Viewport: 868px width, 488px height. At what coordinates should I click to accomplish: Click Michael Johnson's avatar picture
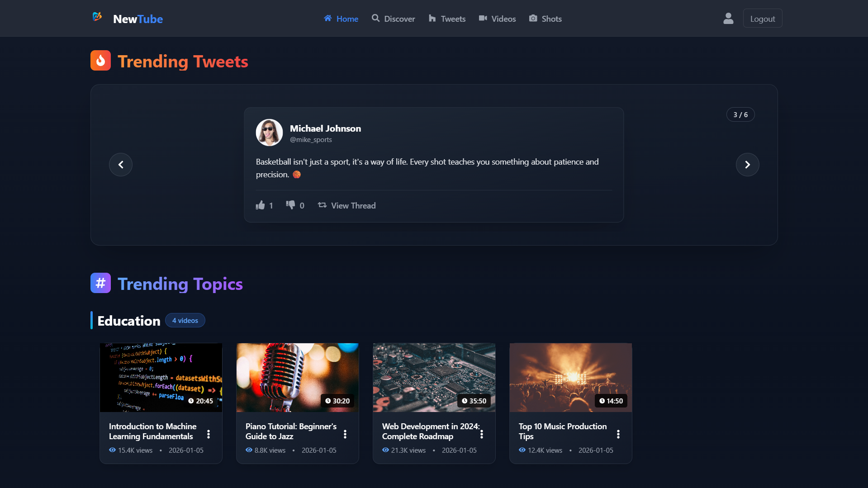(x=269, y=133)
